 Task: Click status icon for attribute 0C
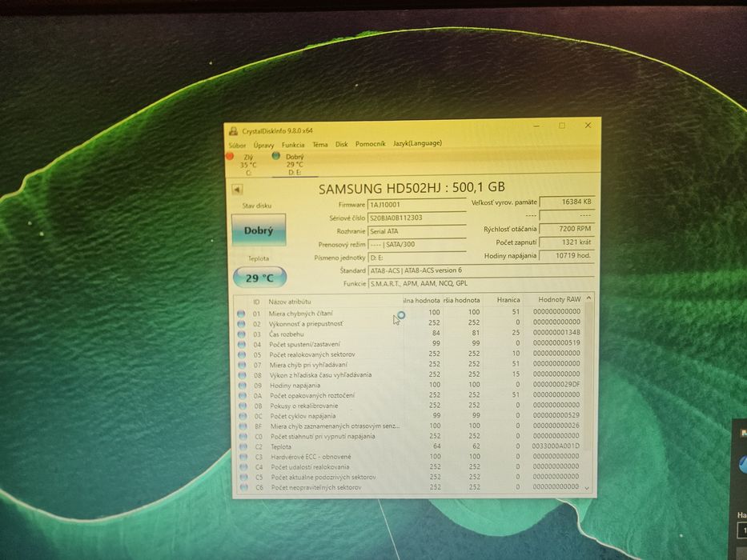[243, 416]
